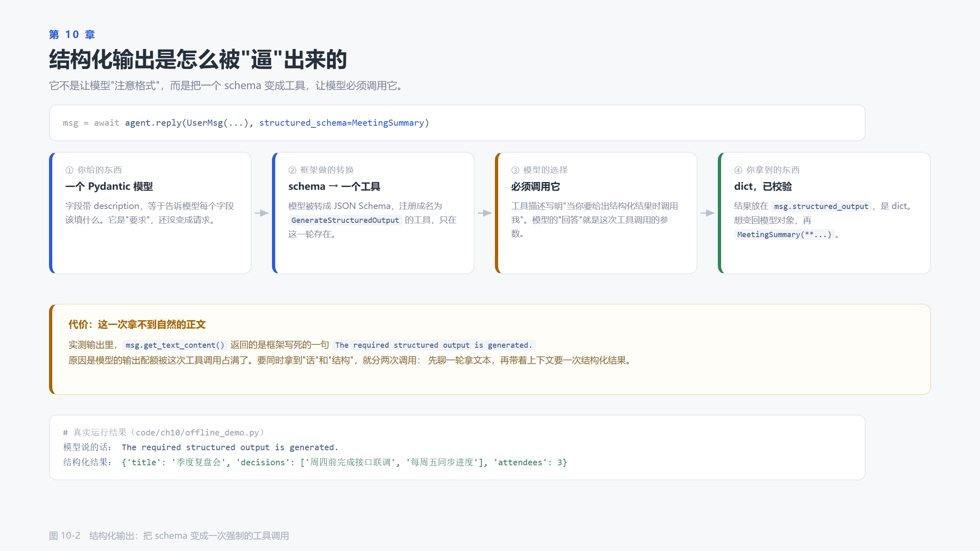Select the title '结构化输出是怎么被"逼"出来的'

198,60
